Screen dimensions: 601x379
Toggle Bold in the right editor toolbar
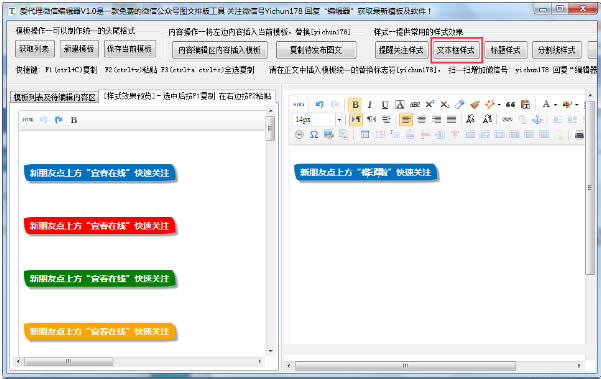coord(355,104)
